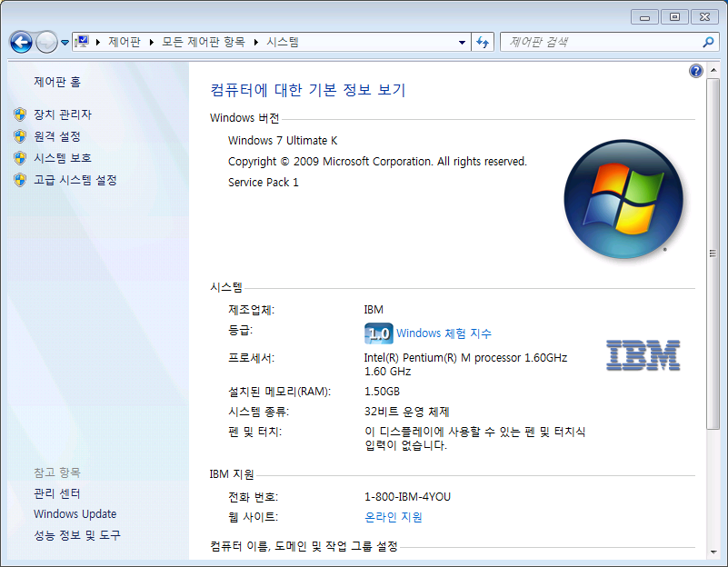The height and width of the screenshot is (567, 728).
Task: Open the address bar dropdown arrow
Action: pyautogui.click(x=462, y=42)
